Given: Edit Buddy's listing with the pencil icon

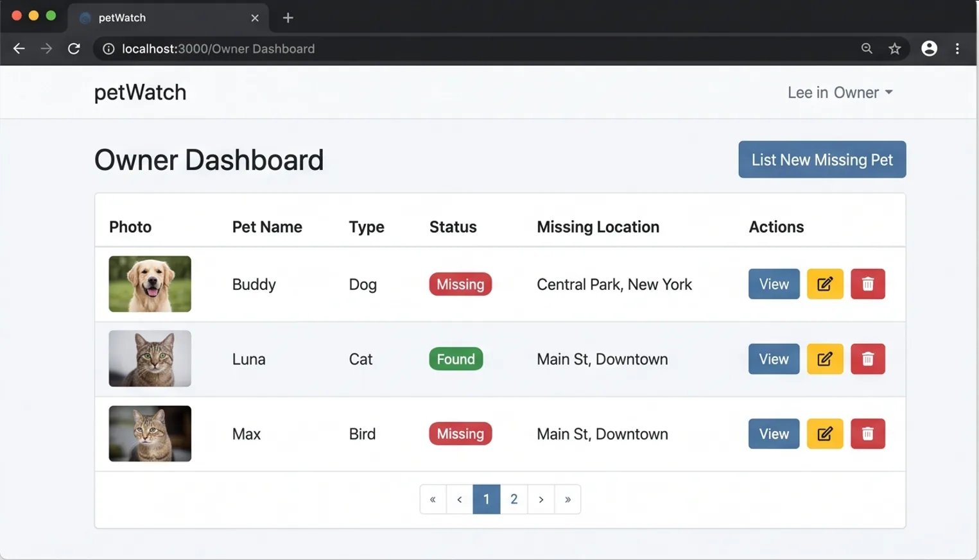Looking at the screenshot, I should tap(825, 284).
